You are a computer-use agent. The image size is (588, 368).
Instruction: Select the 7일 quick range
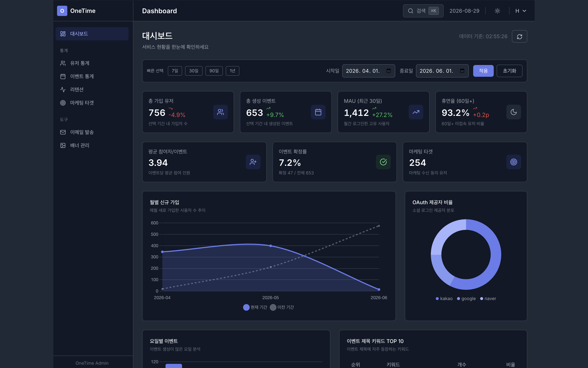point(175,71)
